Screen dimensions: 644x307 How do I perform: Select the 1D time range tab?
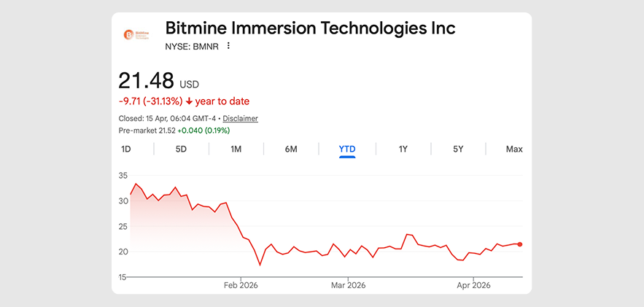[x=126, y=149]
